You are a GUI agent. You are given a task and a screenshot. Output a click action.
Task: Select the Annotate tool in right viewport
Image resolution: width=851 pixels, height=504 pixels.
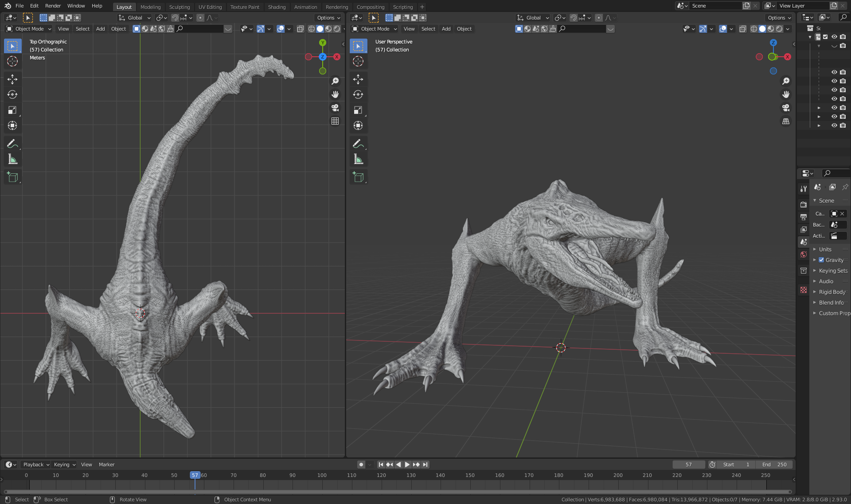click(x=358, y=144)
